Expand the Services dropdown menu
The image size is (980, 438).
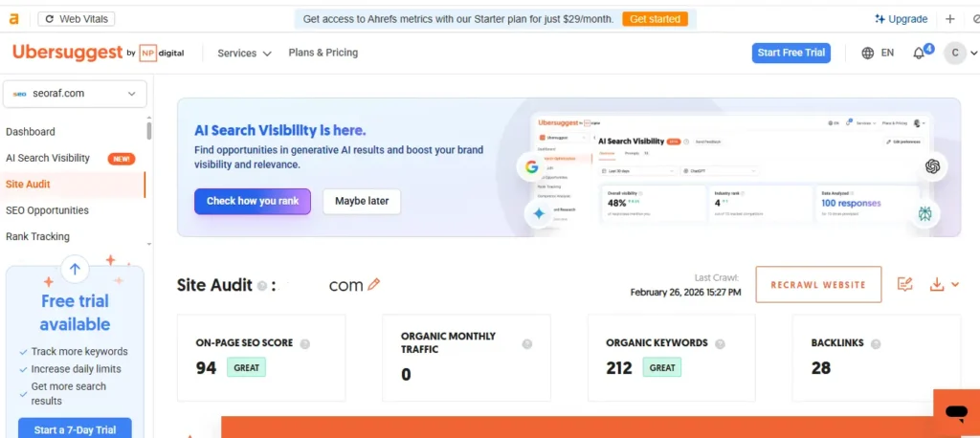[x=244, y=54]
